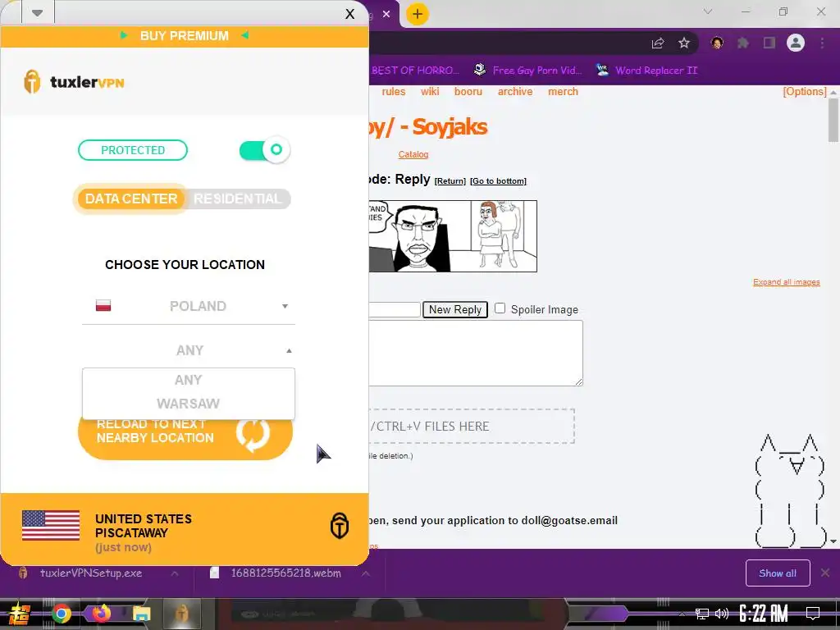The height and width of the screenshot is (630, 840).
Task: Open File Explorer from the taskbar
Action: tap(141, 614)
